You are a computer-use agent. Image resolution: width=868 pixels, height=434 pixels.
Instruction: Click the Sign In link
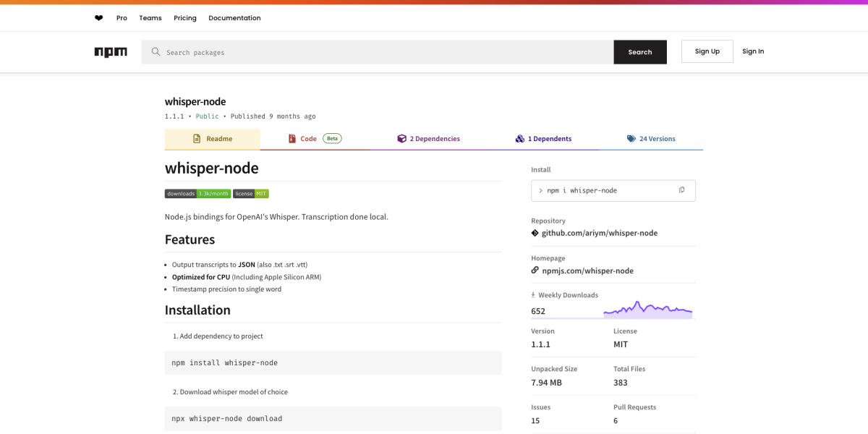pos(753,51)
